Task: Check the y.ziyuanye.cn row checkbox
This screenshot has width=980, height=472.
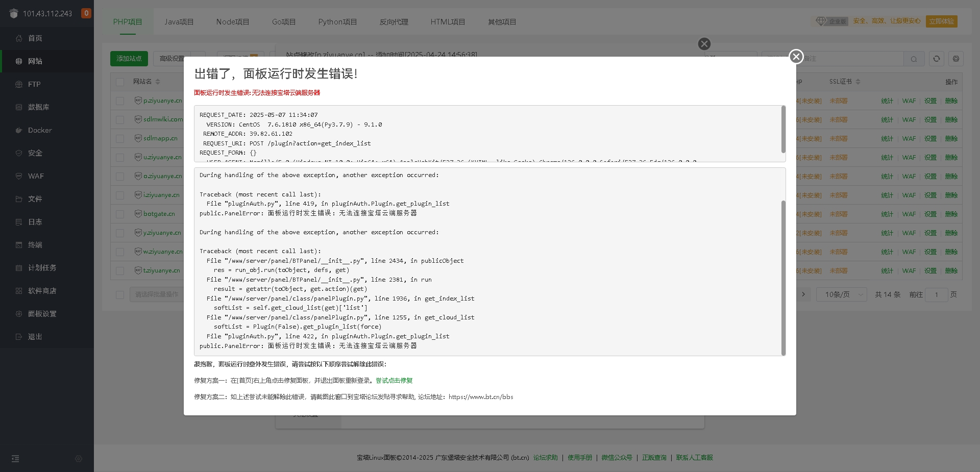Action: click(120, 233)
